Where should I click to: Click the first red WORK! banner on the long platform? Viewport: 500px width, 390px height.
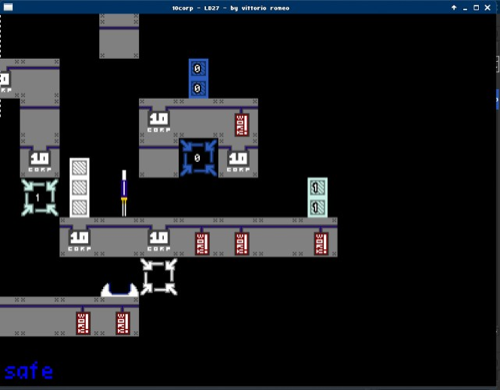point(202,244)
